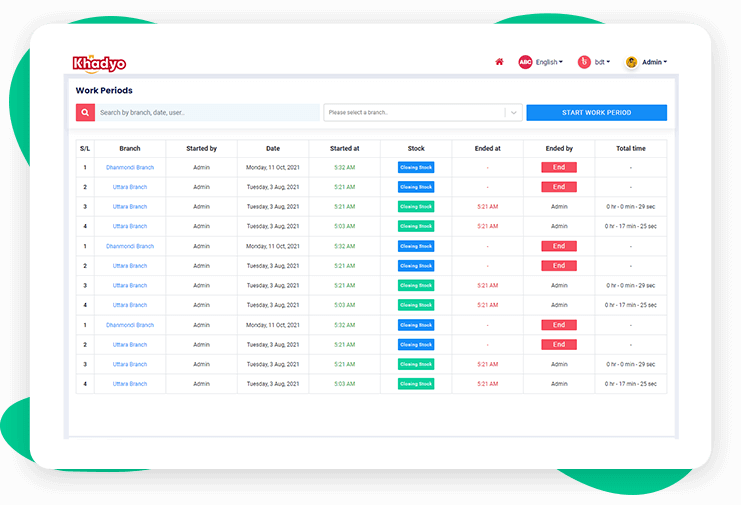Screen dimensions: 741x505
Task: Click the 'Work Periods' page heading
Action: [104, 90]
